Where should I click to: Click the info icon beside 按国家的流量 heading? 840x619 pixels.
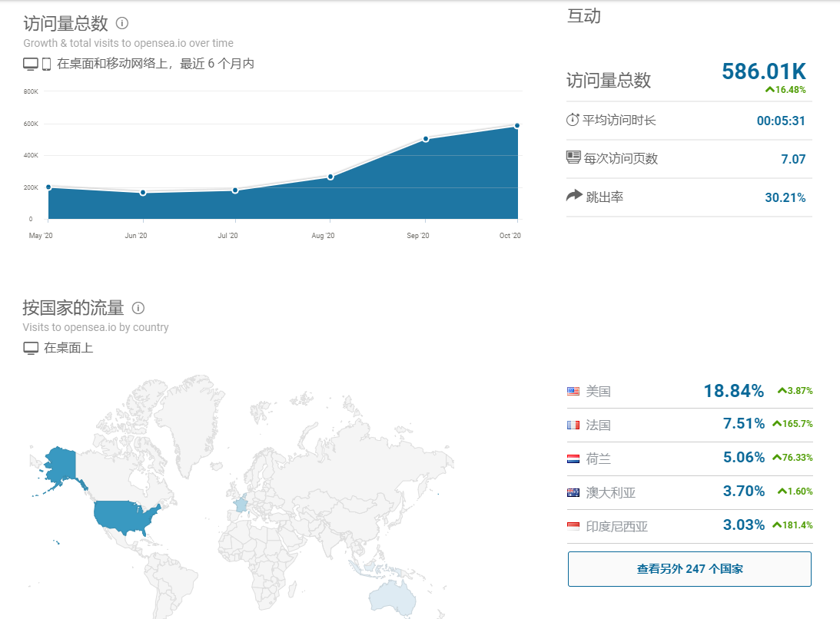tap(138, 308)
